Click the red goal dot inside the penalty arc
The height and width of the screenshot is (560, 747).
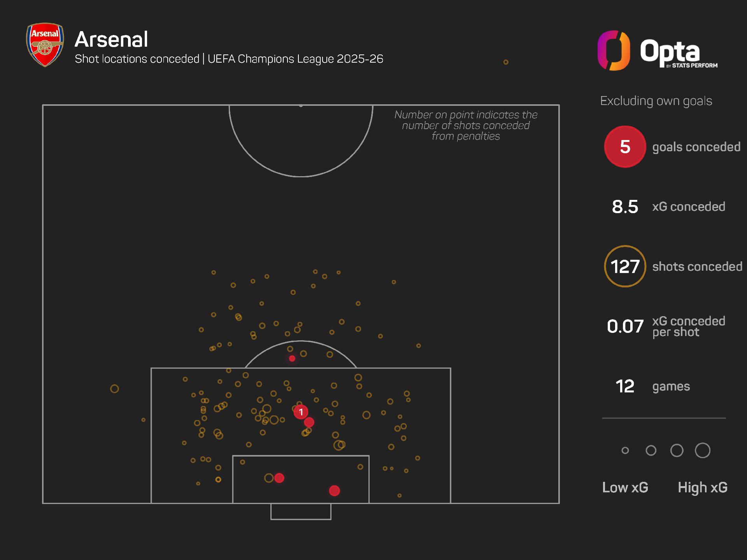pos(292,359)
